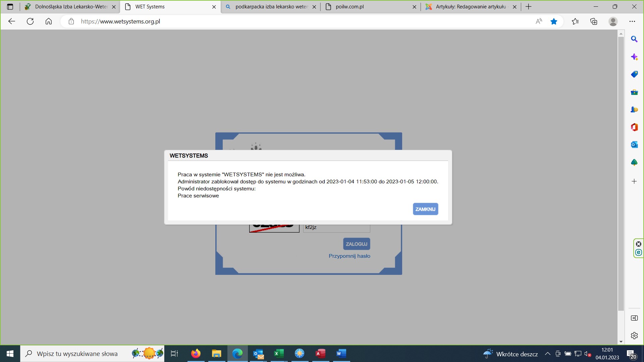Close the Dolnośląska Izba tab
The width and height of the screenshot is (644, 362).
coord(114,7)
